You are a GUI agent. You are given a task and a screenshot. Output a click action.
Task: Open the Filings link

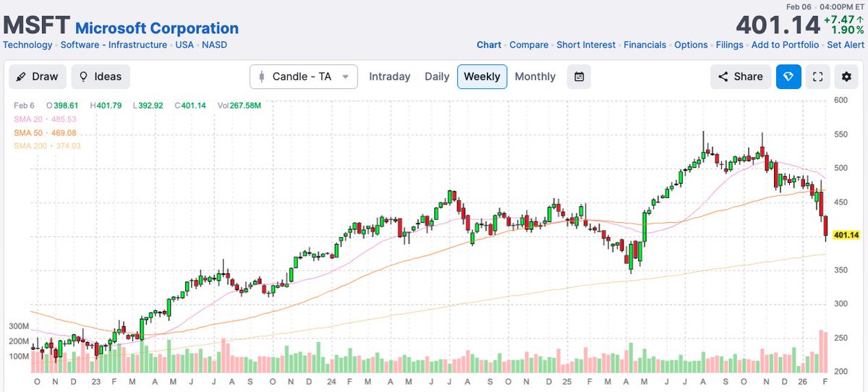point(730,45)
